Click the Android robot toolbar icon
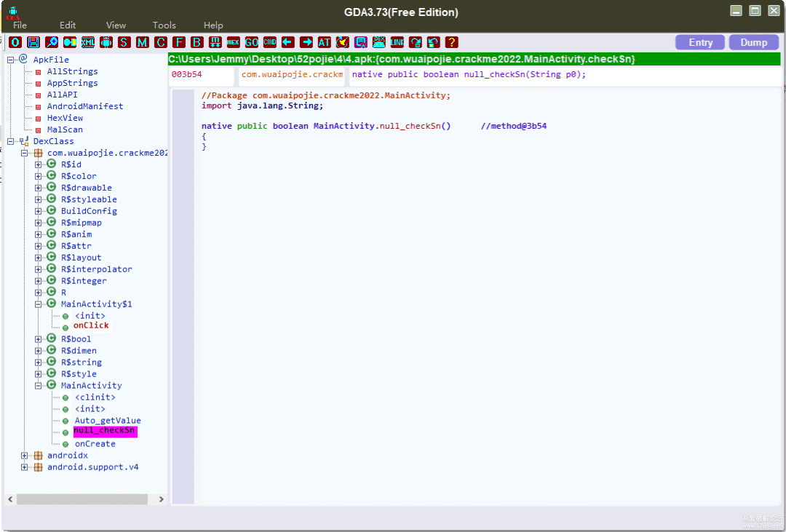 [106, 42]
